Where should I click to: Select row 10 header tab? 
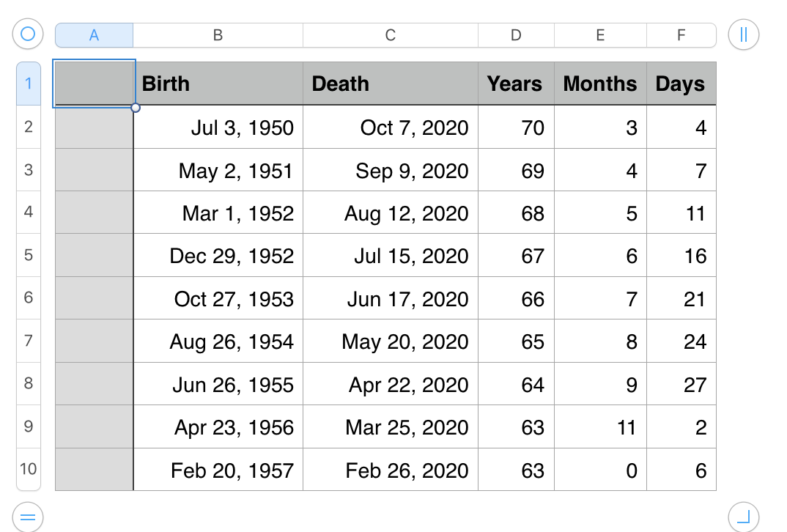tap(29, 469)
